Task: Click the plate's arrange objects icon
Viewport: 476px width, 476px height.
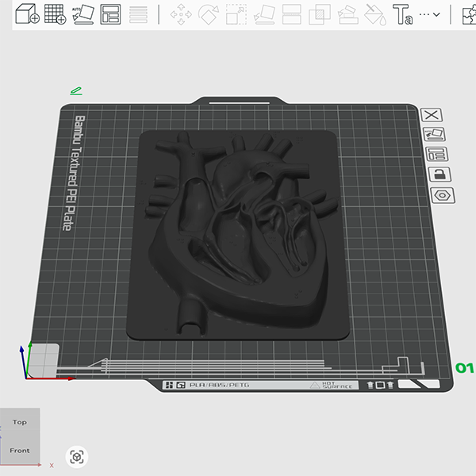Action: (435, 154)
